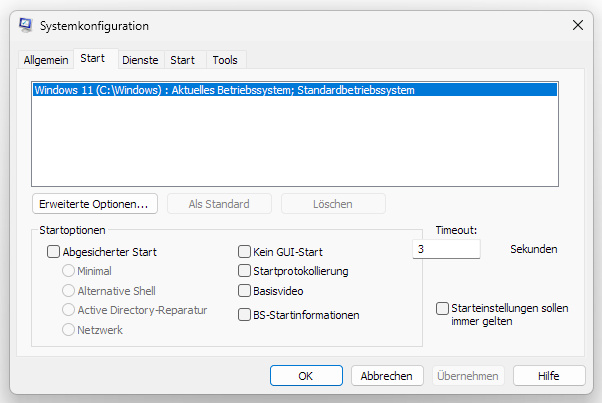
Task: Check the Basisvideo box
Action: (x=245, y=291)
